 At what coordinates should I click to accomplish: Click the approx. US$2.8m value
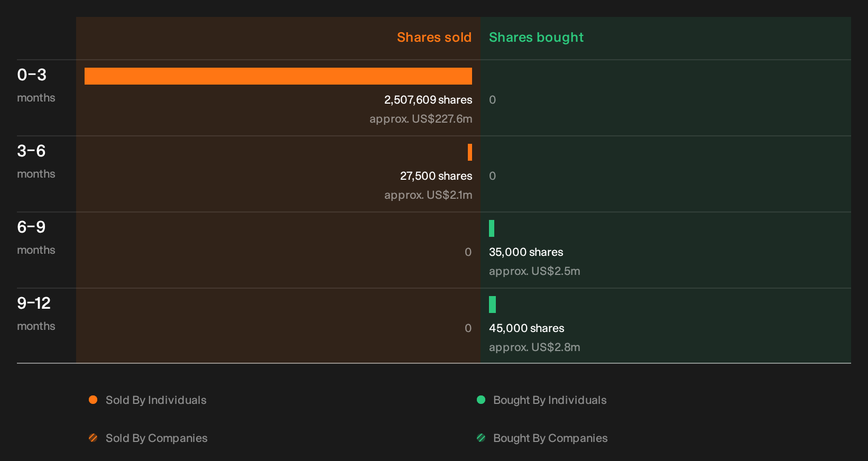click(x=534, y=347)
